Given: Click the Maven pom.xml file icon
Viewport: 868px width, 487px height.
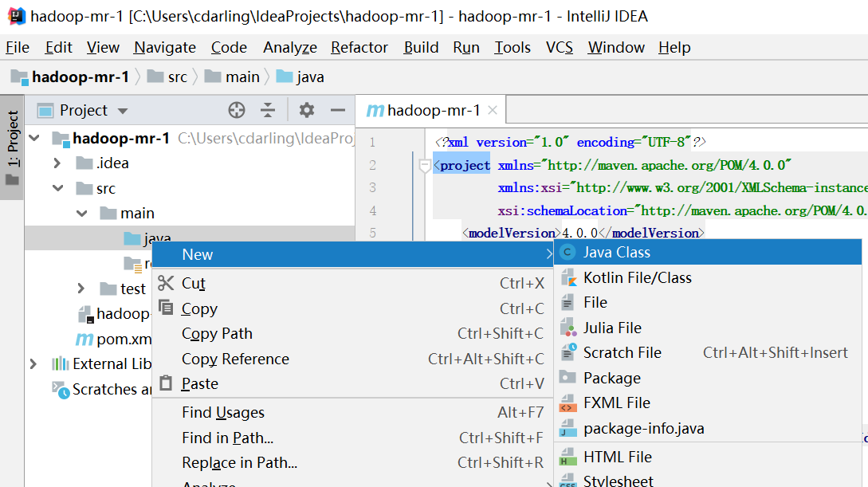Looking at the screenshot, I should 84,339.
